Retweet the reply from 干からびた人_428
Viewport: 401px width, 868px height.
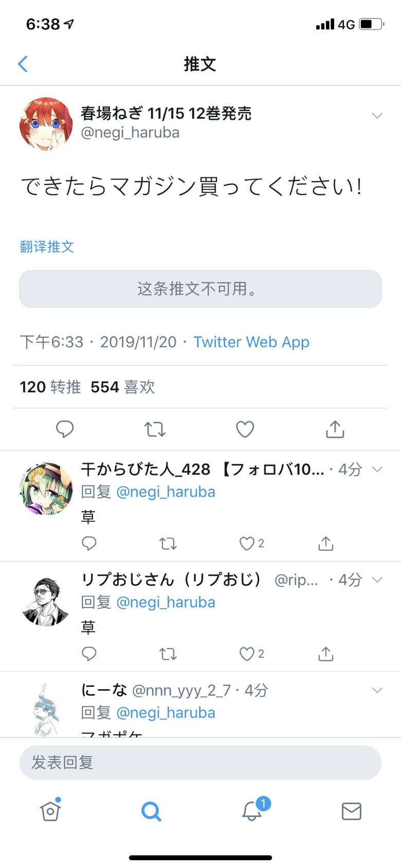pos(168,544)
